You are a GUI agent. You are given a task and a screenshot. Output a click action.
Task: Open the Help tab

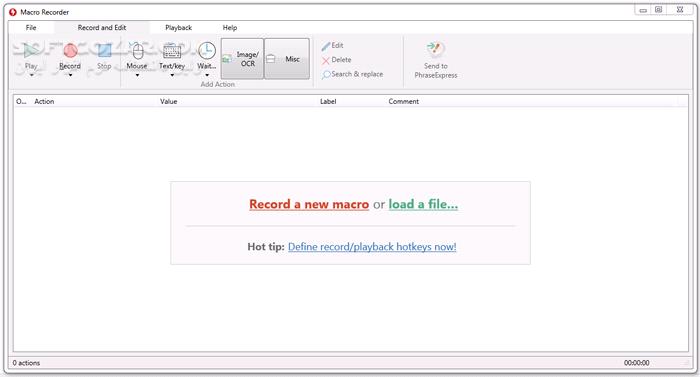[230, 28]
